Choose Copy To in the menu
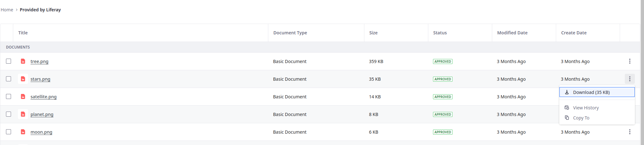644x145 pixels. point(597,118)
